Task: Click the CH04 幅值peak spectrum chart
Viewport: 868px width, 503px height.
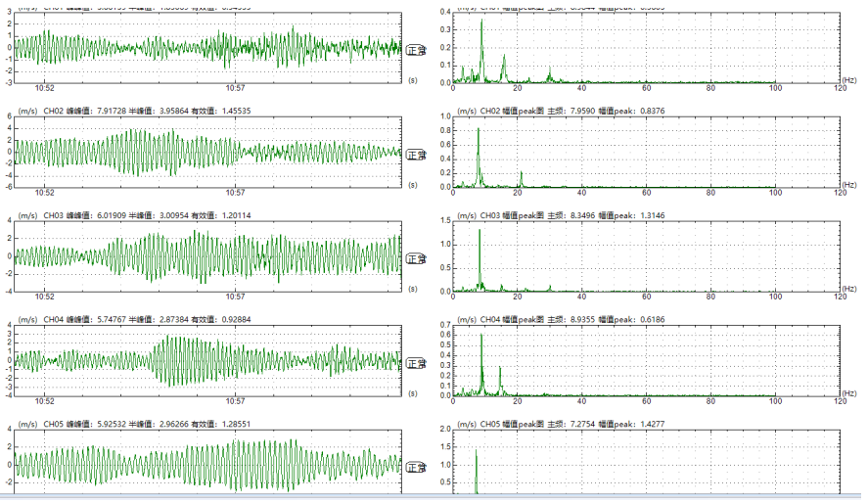Action: tap(646, 360)
